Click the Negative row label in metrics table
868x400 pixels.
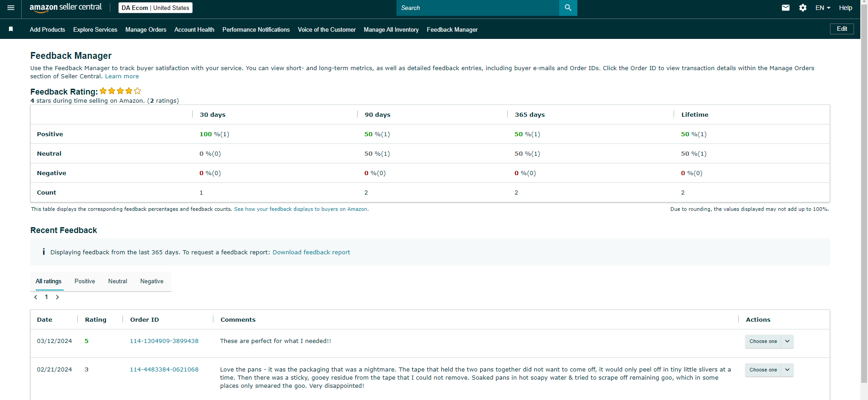tap(52, 173)
